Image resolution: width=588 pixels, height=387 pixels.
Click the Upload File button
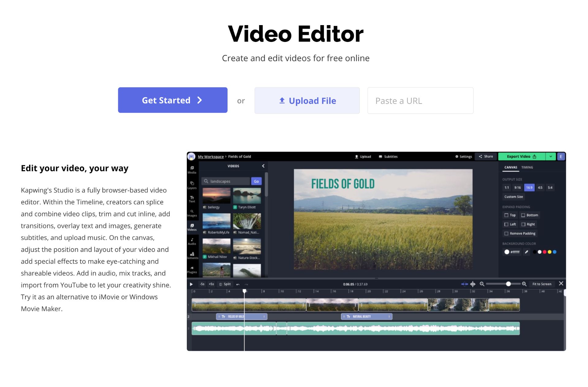point(307,101)
